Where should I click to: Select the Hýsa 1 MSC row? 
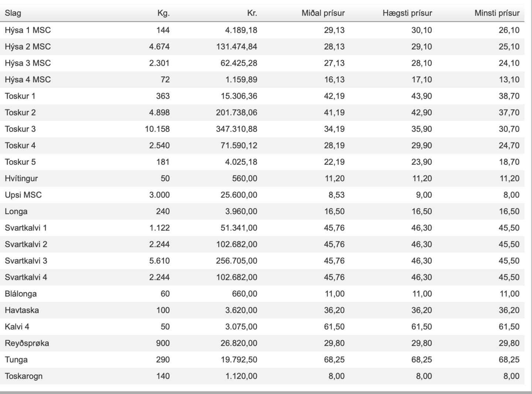[262, 30]
